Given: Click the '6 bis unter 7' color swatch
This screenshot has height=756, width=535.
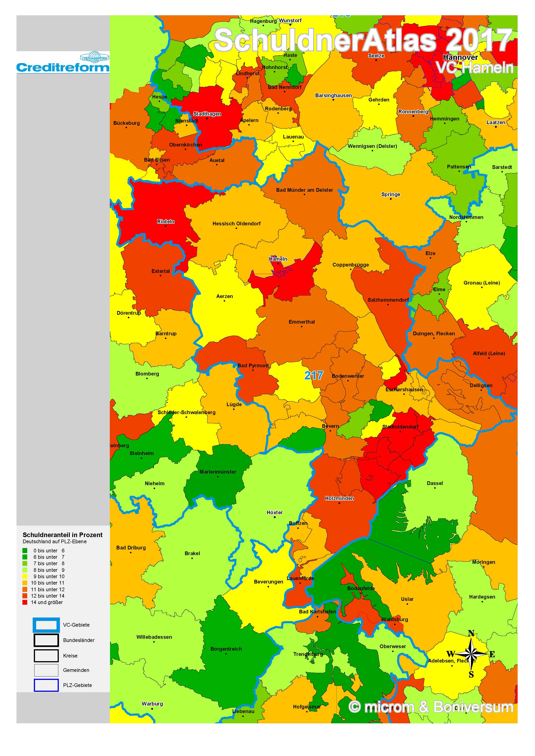Looking at the screenshot, I should pos(25,557).
